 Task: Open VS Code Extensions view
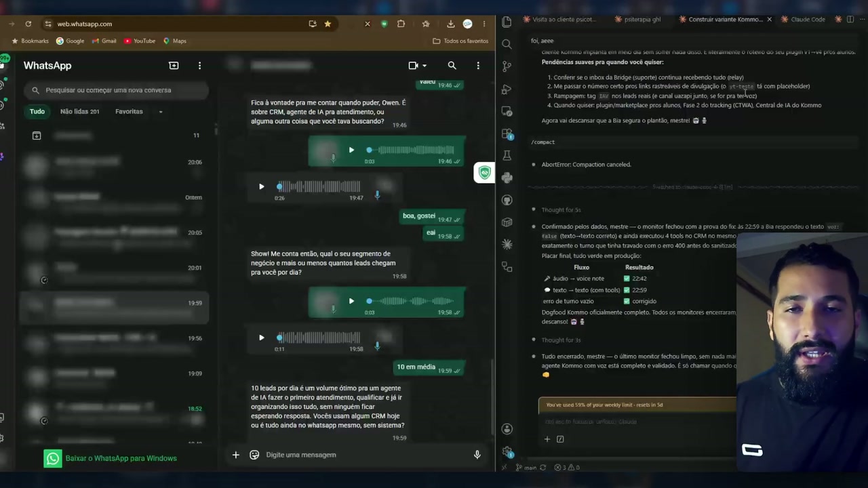click(507, 134)
